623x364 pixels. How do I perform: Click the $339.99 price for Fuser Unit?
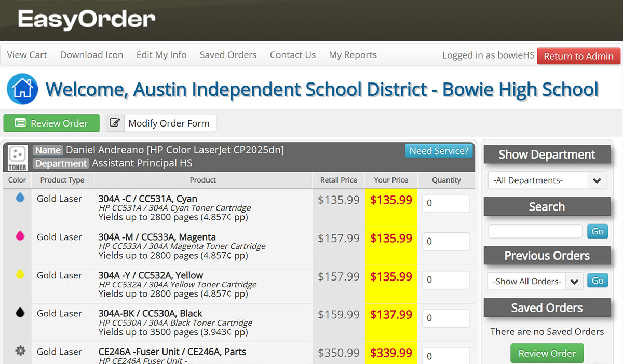click(x=391, y=353)
